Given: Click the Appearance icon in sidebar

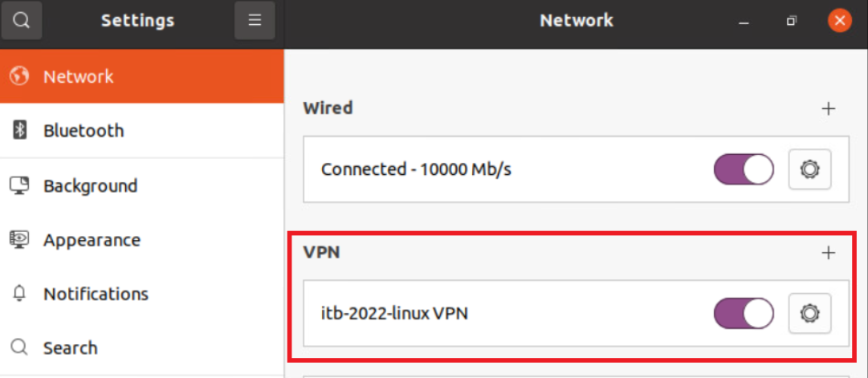Looking at the screenshot, I should [x=20, y=239].
